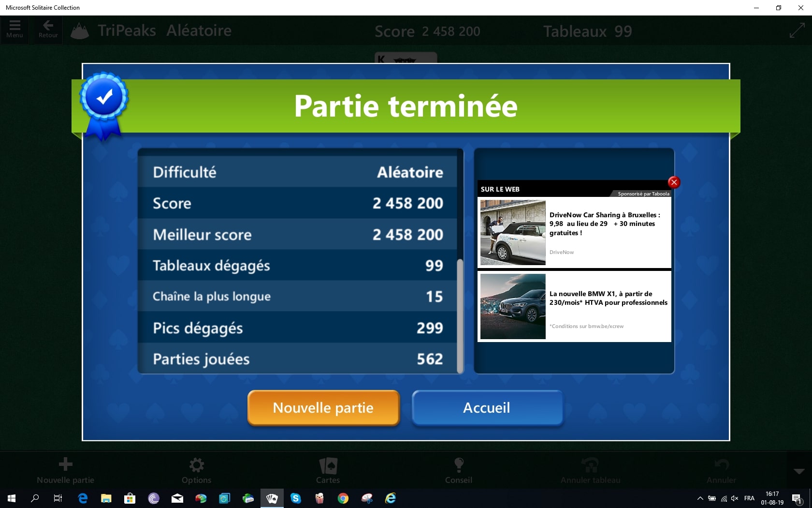This screenshot has width=812, height=508.
Task: Open the hamburger Menu icon
Action: (x=14, y=30)
